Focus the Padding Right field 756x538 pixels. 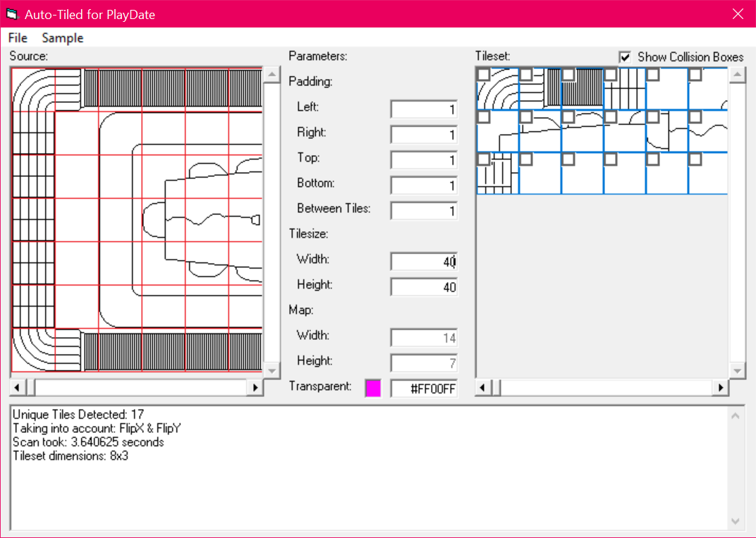pos(424,135)
